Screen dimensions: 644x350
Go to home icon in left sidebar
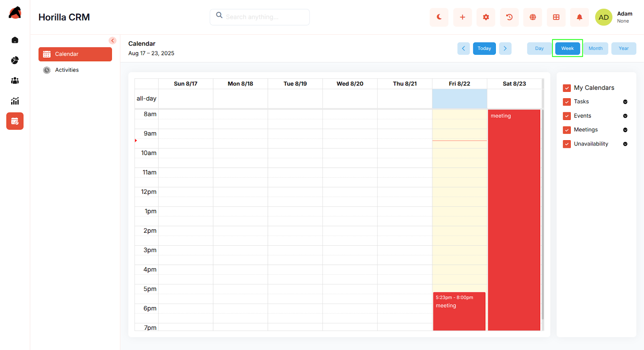pyautogui.click(x=15, y=40)
